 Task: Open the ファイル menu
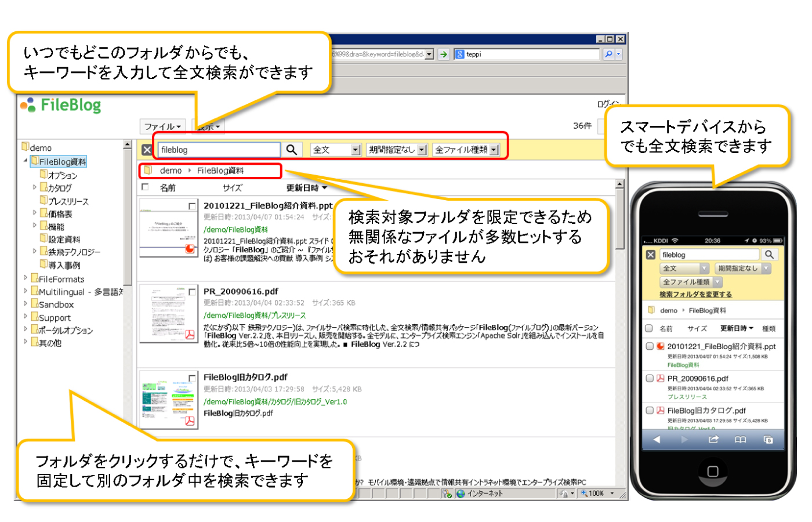pyautogui.click(x=162, y=126)
